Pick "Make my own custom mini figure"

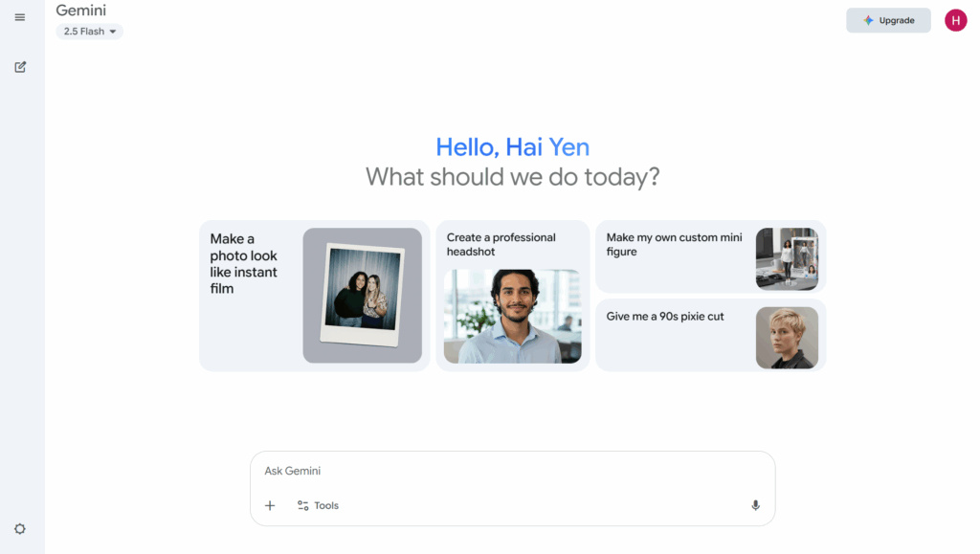coord(674,245)
